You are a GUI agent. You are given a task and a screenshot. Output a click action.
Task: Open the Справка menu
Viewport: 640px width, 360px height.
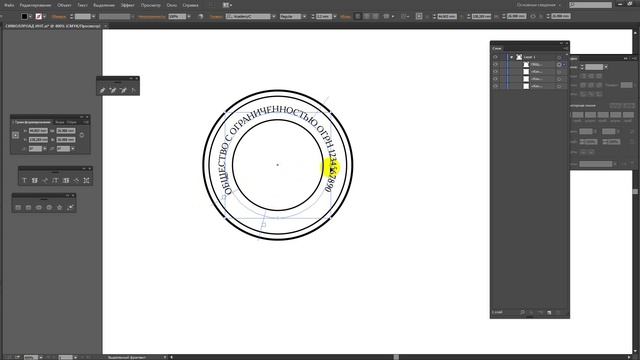click(x=191, y=5)
